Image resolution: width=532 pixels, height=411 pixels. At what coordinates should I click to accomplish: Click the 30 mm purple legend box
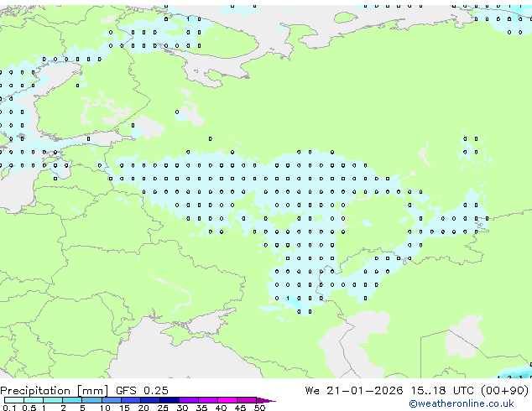(x=189, y=400)
